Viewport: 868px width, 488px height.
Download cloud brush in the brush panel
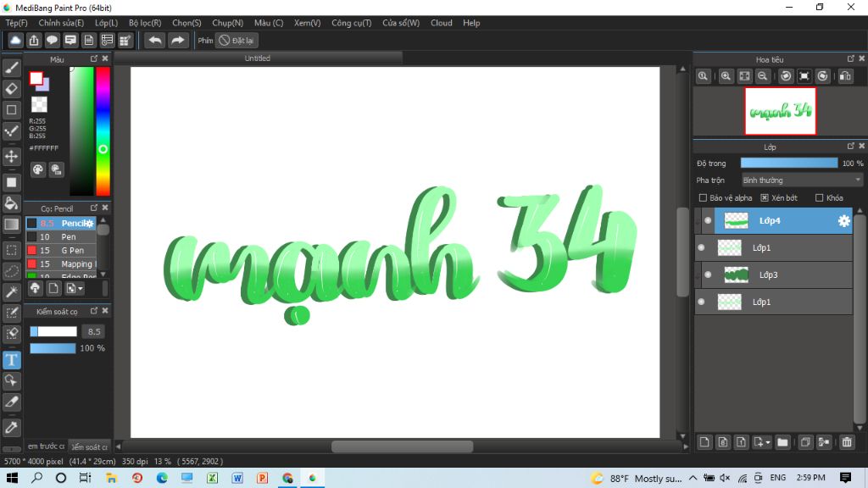tap(35, 288)
